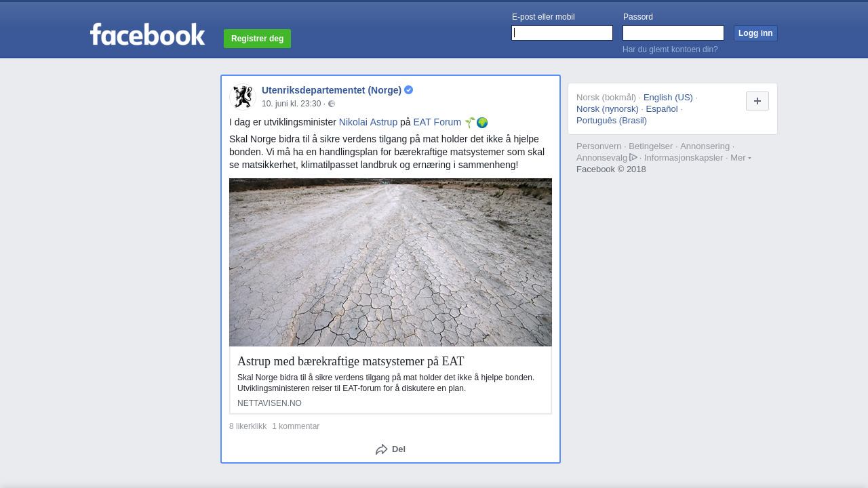Follow the EAT Forum link

tap(437, 123)
